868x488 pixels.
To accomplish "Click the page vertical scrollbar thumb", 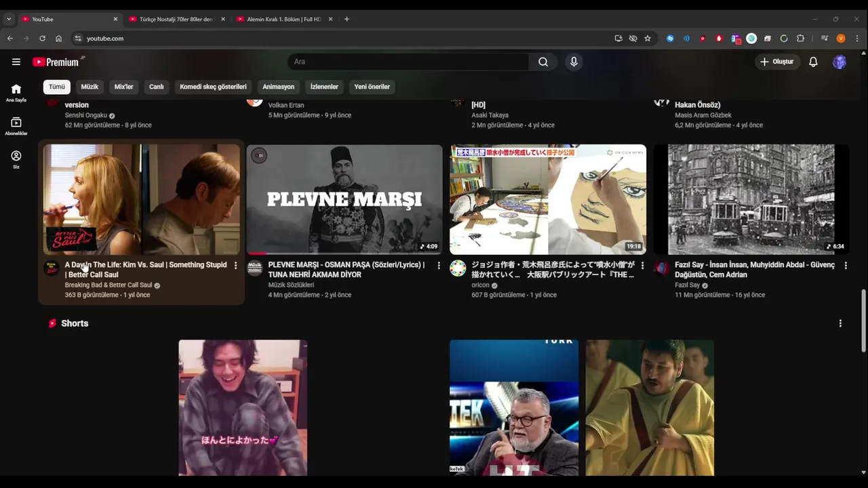I will coord(863,320).
